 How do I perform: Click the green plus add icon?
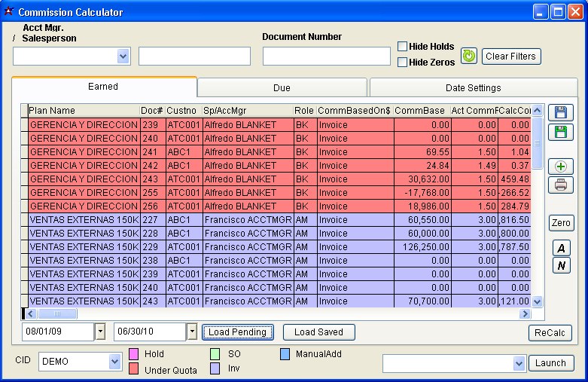click(x=560, y=167)
